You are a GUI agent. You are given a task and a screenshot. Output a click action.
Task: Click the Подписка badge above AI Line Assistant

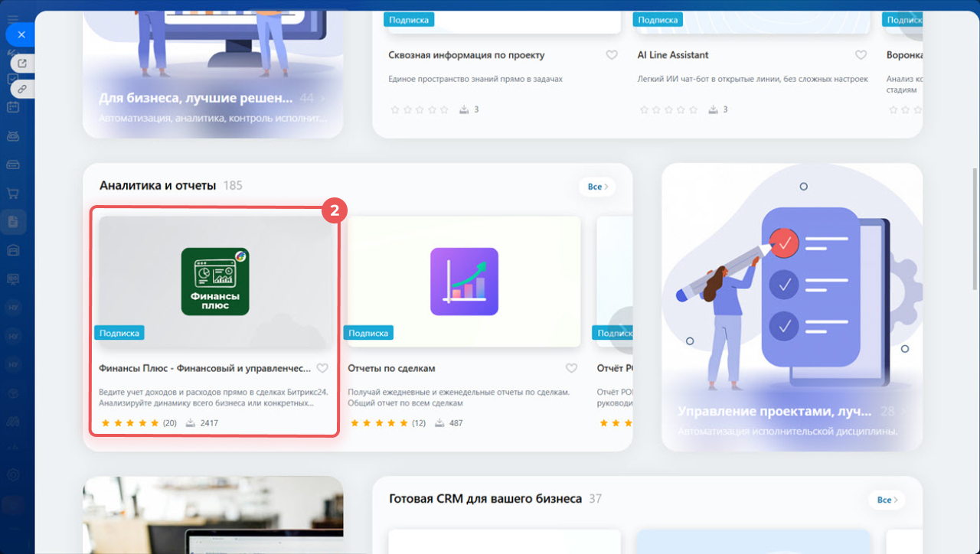[x=658, y=19]
